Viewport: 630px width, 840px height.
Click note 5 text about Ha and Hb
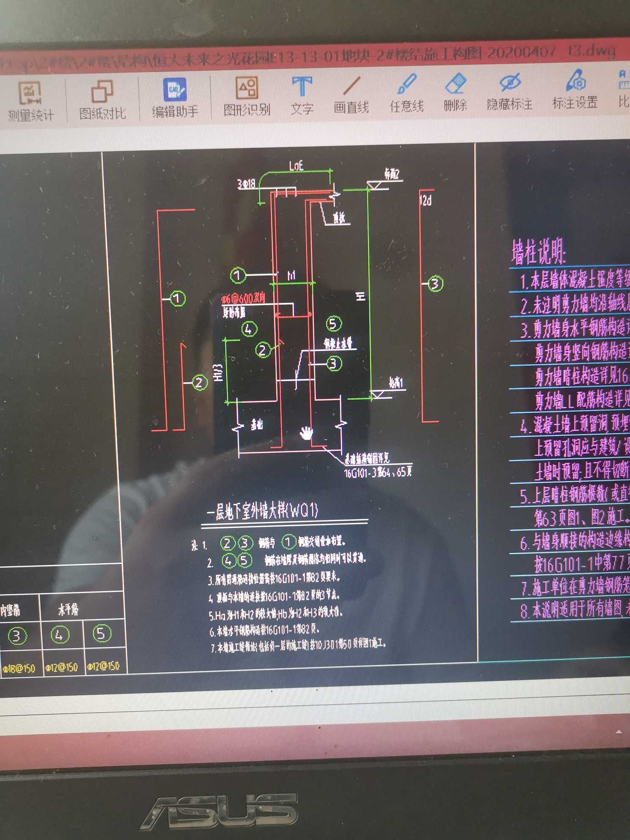(x=275, y=613)
